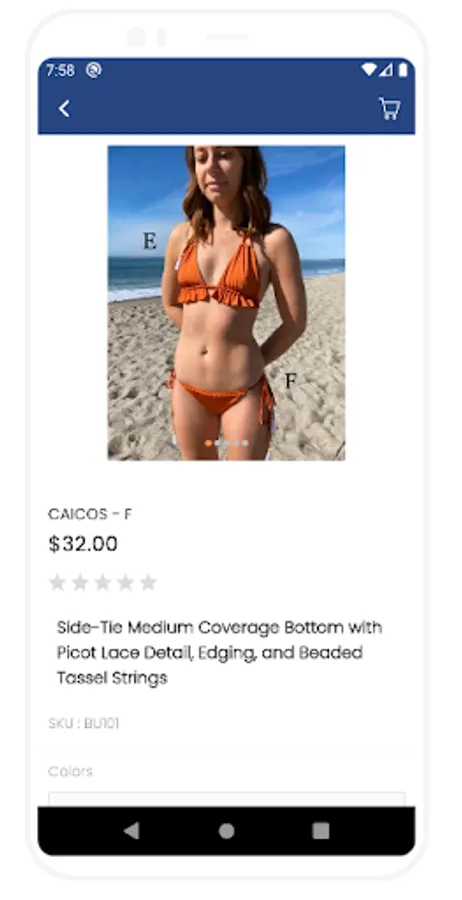Tap the SKU BU101 label
This screenshot has height=900, width=462.
coord(84,723)
